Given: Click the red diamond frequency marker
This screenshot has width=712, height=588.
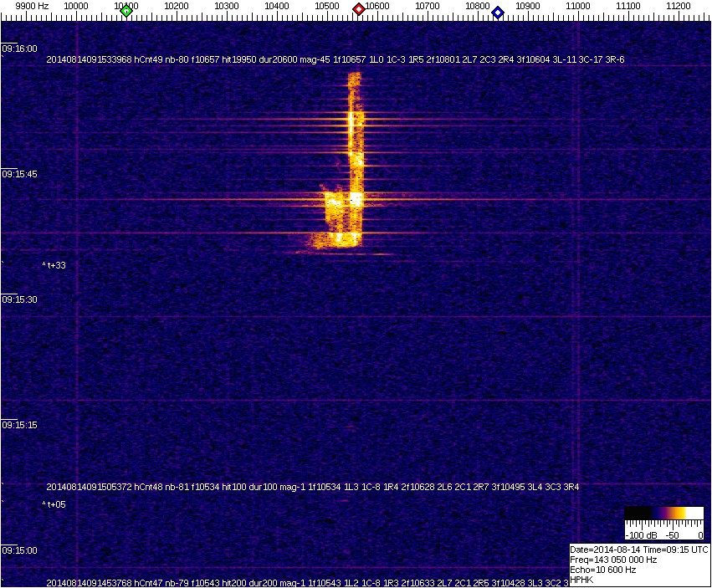Looking at the screenshot, I should point(359,9).
